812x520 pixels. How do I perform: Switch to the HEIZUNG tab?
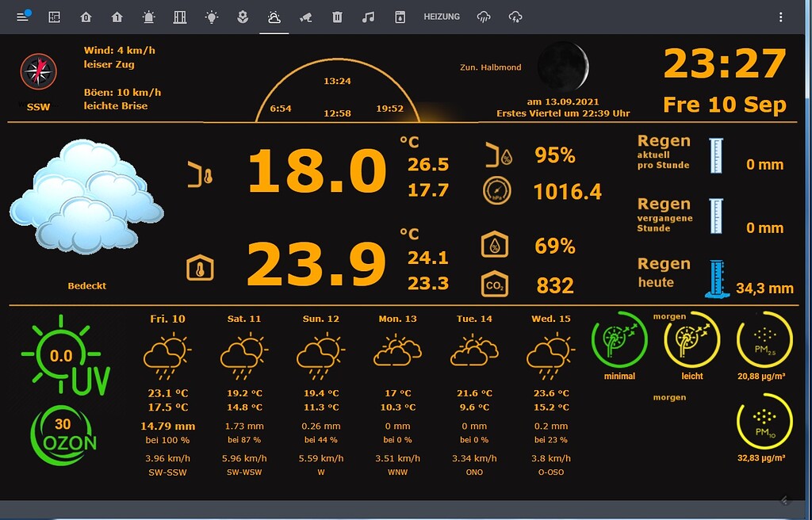click(x=442, y=16)
